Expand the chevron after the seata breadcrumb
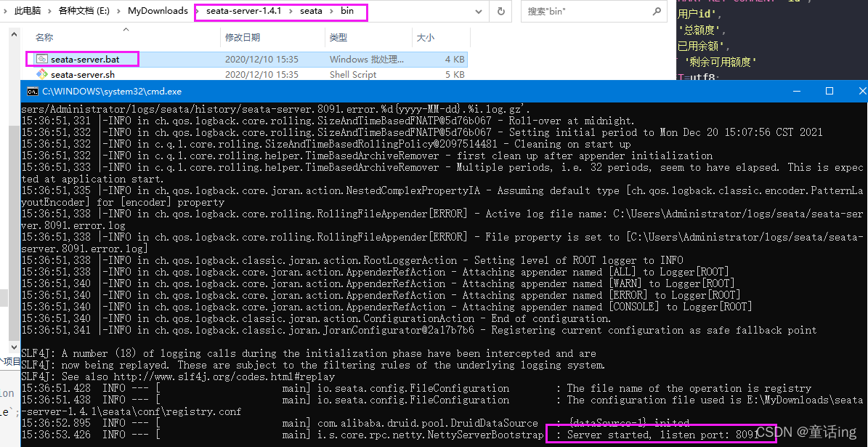The width and height of the screenshot is (868, 447). click(x=331, y=11)
